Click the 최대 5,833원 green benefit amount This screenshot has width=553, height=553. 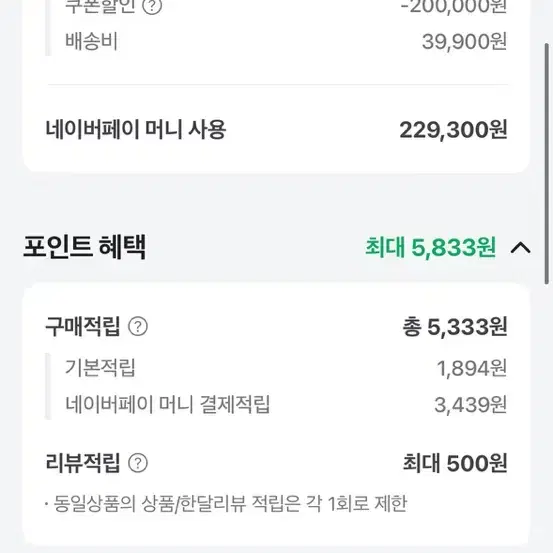431,247
